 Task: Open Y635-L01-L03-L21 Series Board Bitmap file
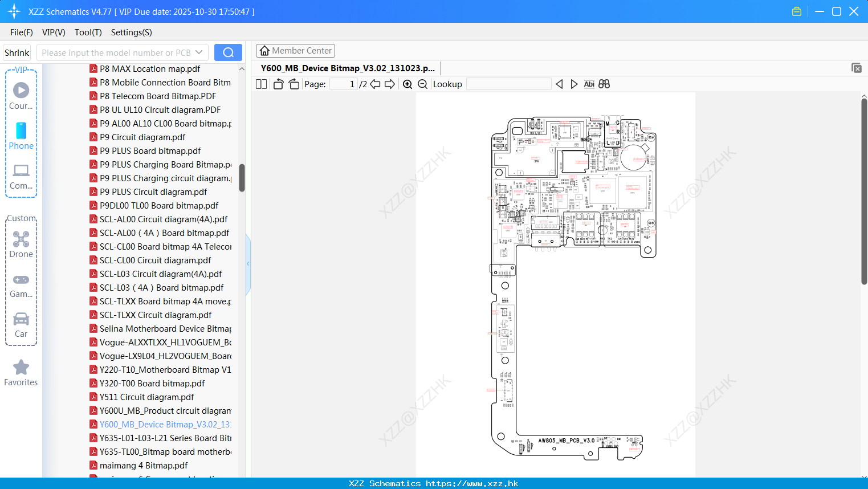[165, 438]
